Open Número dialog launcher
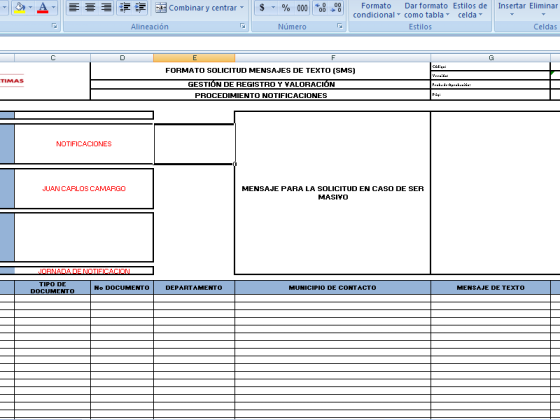This screenshot has height=420, width=560. tap(340, 26)
